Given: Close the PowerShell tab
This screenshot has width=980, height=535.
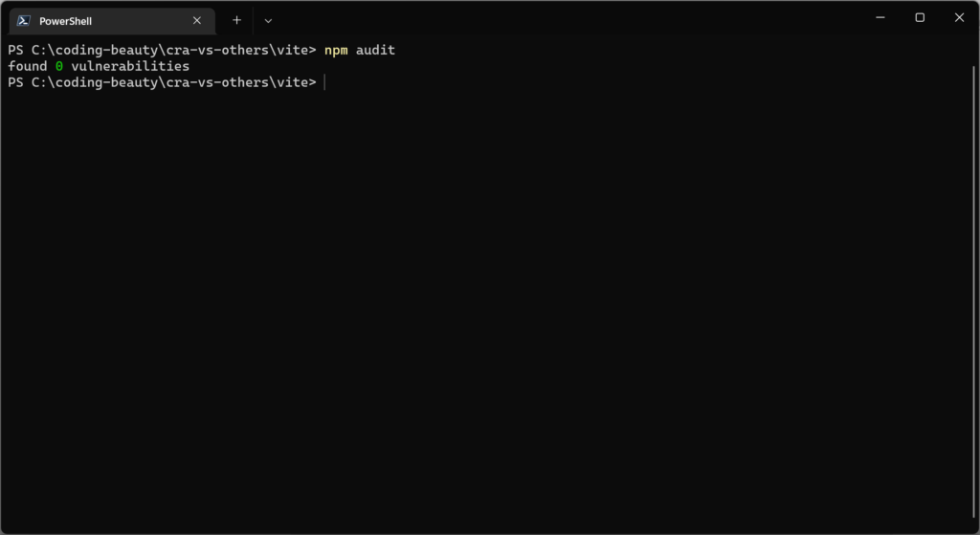Looking at the screenshot, I should [197, 20].
